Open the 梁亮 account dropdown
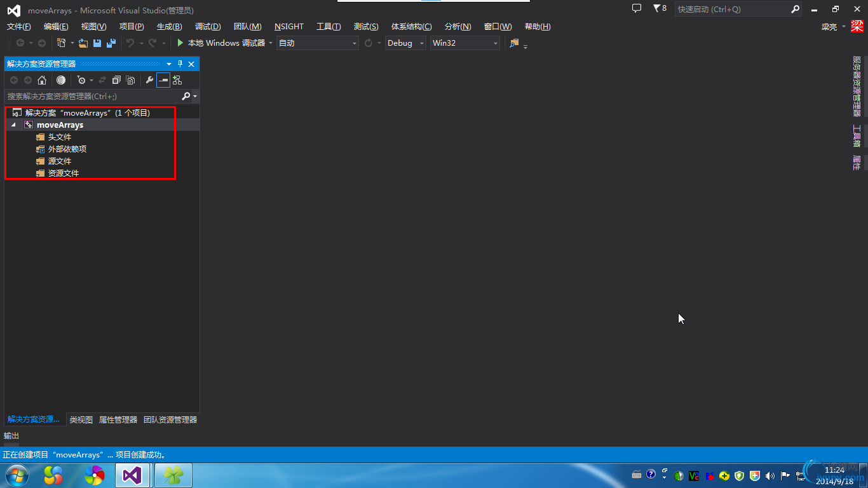This screenshot has height=488, width=868. click(x=833, y=27)
